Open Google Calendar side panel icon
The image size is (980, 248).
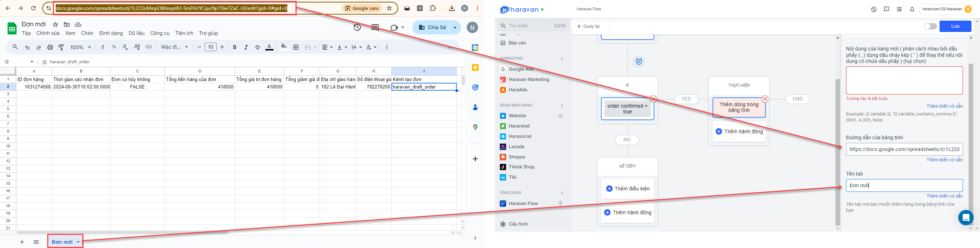pyautogui.click(x=475, y=48)
